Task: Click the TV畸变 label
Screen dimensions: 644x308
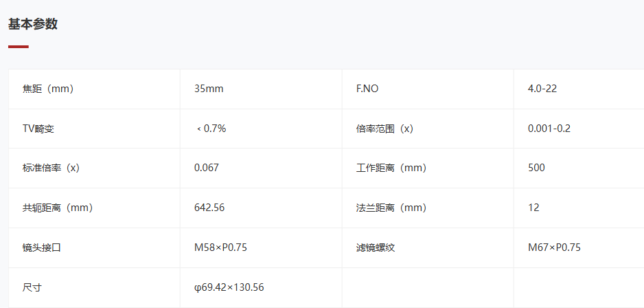Action: tap(38, 129)
